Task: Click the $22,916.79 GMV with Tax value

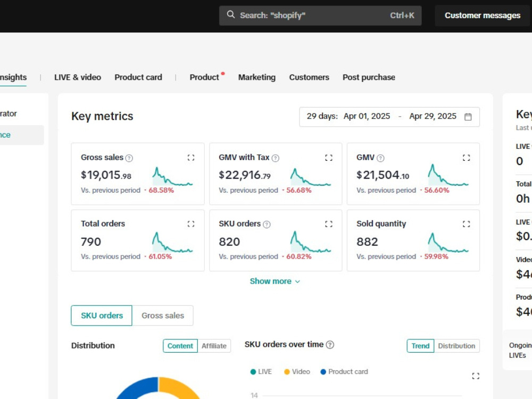Action: point(245,175)
